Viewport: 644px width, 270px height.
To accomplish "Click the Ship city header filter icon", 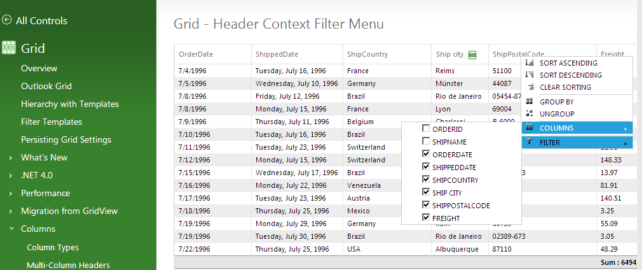I will pos(472,55).
